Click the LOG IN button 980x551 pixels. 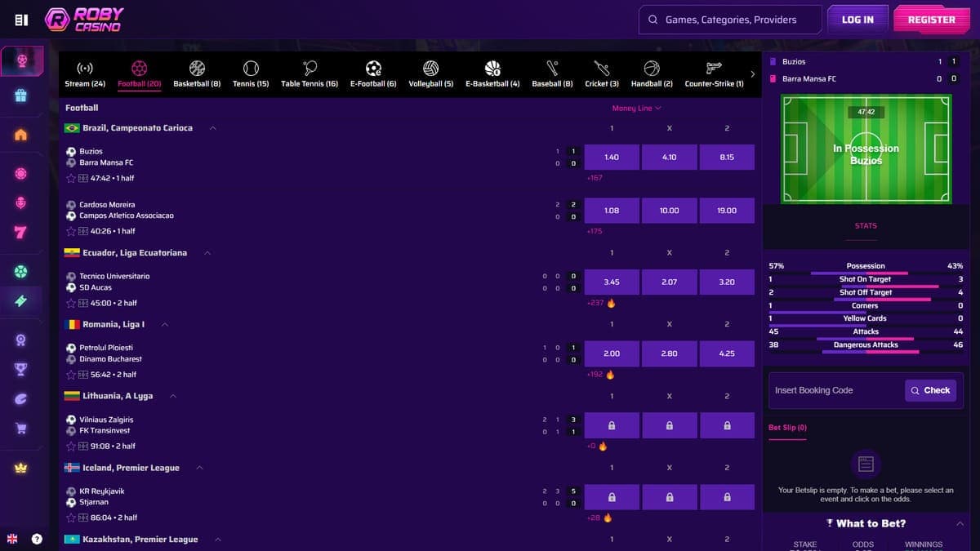tap(857, 20)
